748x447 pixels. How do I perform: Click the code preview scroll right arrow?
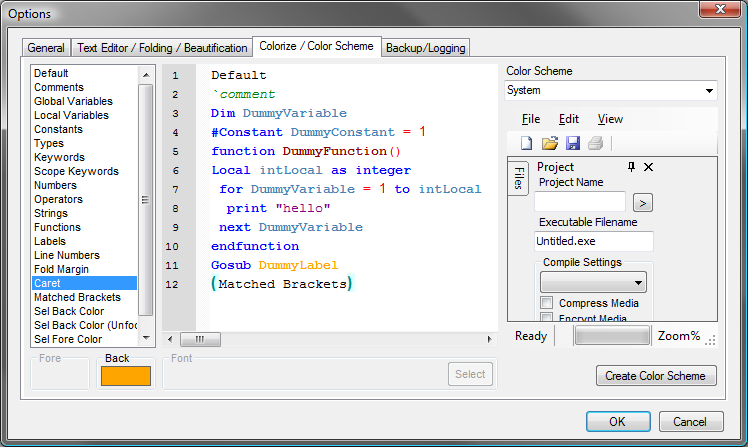489,339
